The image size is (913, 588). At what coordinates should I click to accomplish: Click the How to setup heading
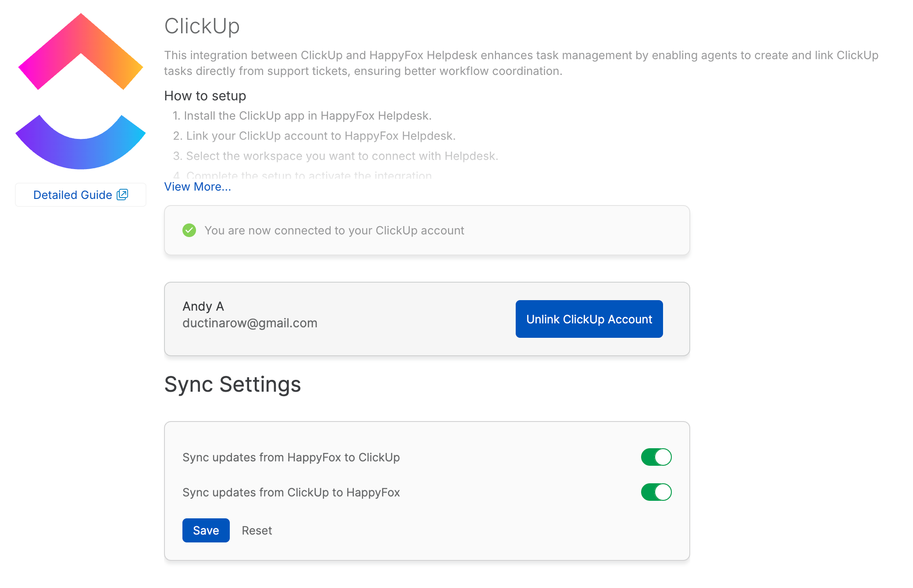205,96
